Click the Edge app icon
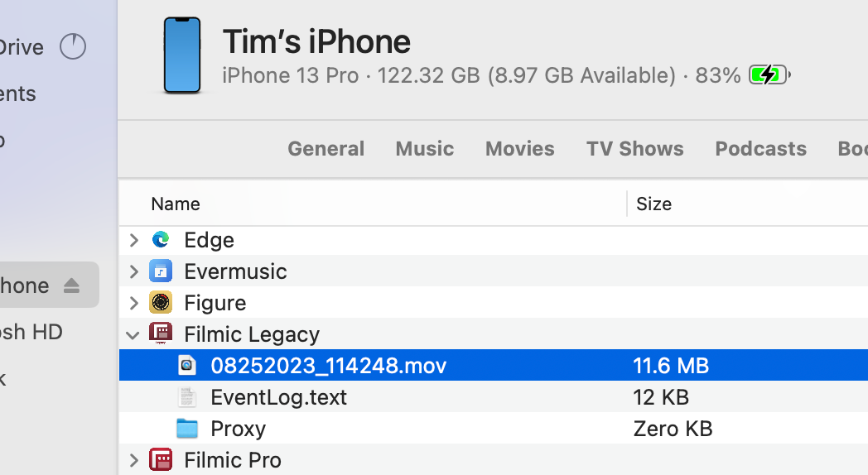The width and height of the screenshot is (868, 475). (x=161, y=240)
